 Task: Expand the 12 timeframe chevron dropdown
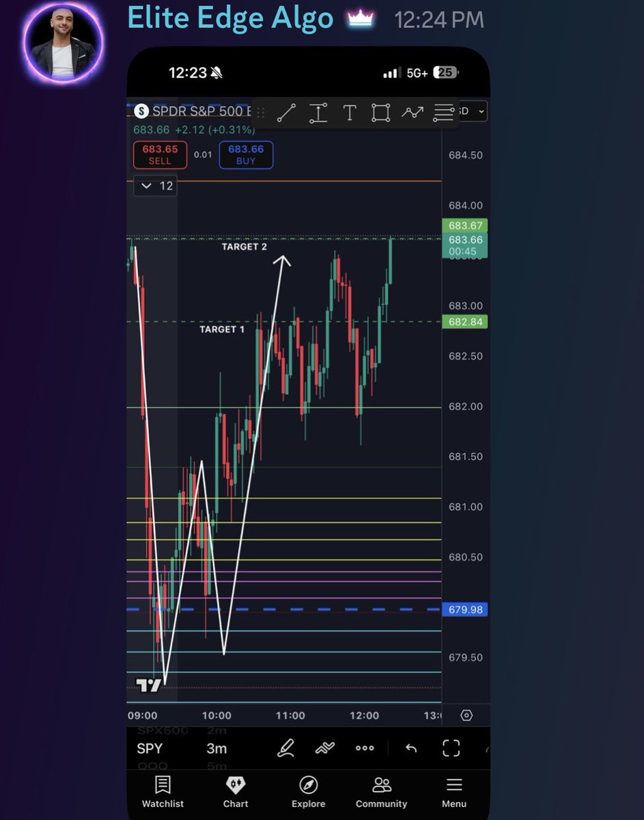146,185
